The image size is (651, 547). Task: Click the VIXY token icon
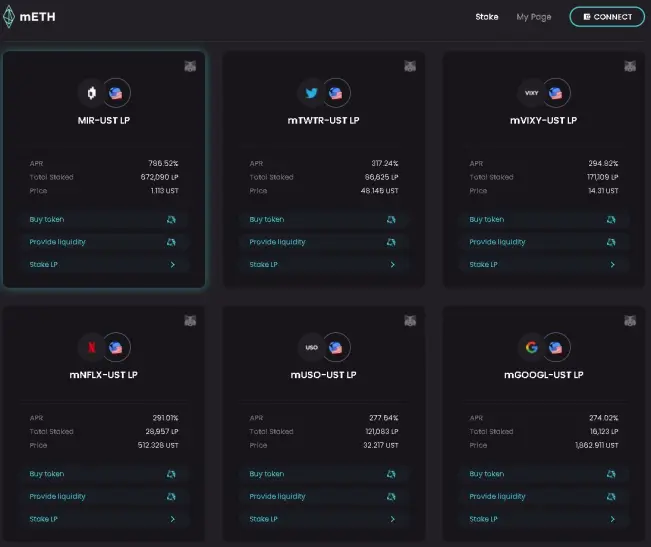click(531, 93)
